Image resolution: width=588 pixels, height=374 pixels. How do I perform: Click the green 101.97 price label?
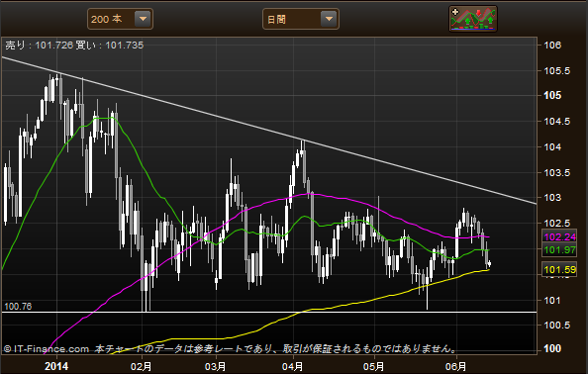point(559,250)
